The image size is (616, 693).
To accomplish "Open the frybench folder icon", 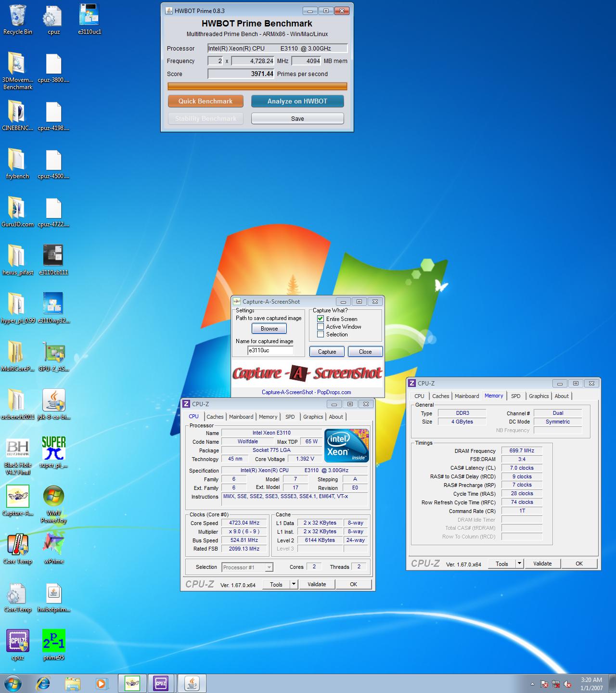I will 18,164.
